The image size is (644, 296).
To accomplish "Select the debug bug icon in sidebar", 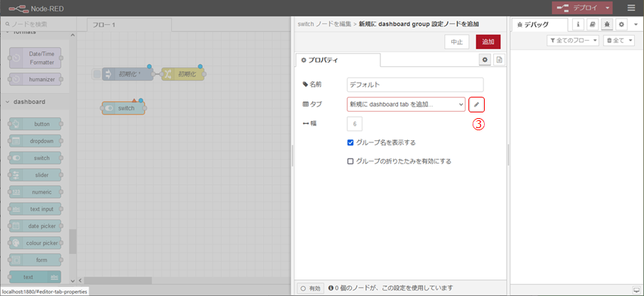I will click(x=606, y=23).
